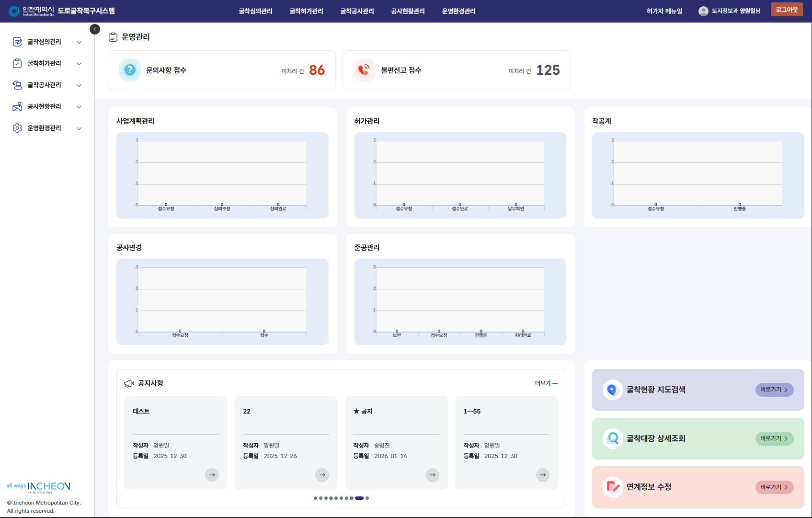
Task: Click the 굴착현황 지도검색 map pin icon
Action: 612,390
